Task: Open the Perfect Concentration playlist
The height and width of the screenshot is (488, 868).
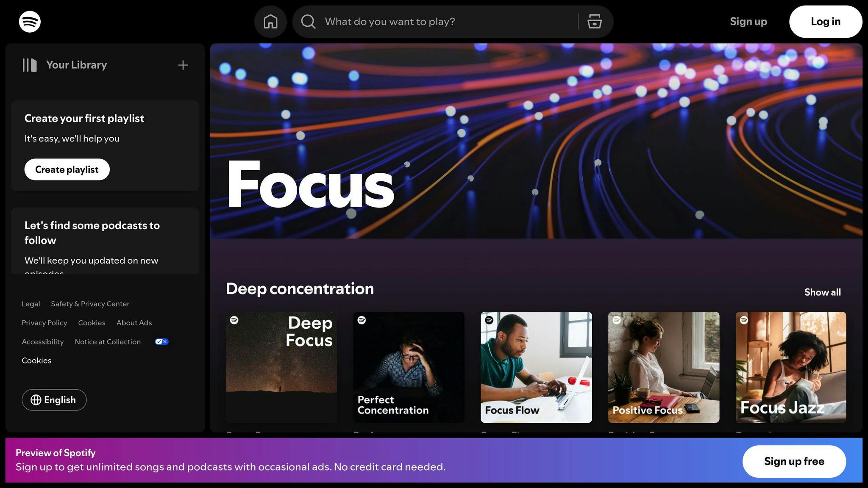Action: click(x=409, y=367)
